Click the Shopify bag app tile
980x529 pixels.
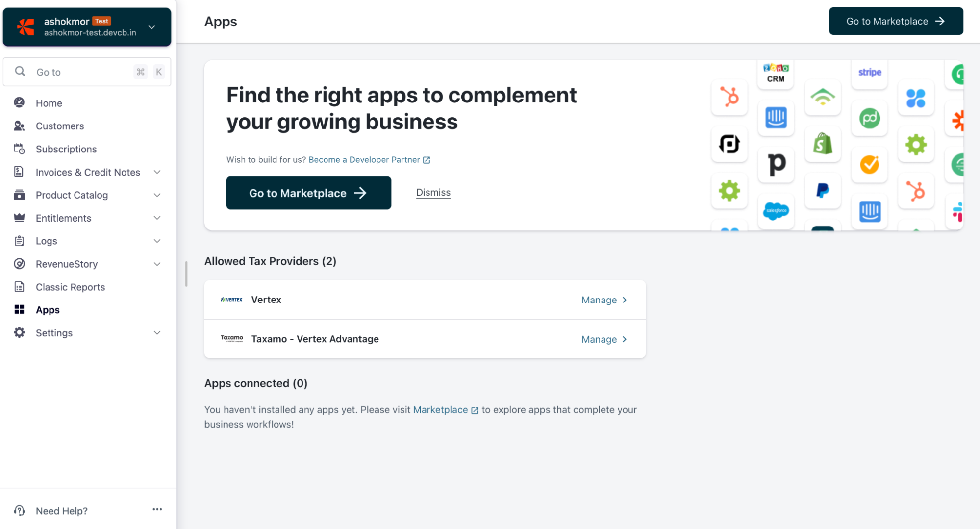pos(823,144)
